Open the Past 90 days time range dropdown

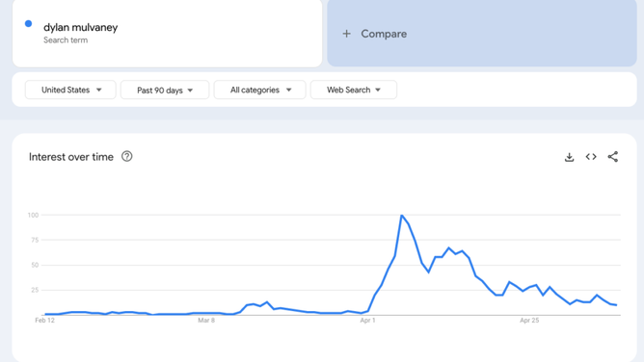[165, 90]
